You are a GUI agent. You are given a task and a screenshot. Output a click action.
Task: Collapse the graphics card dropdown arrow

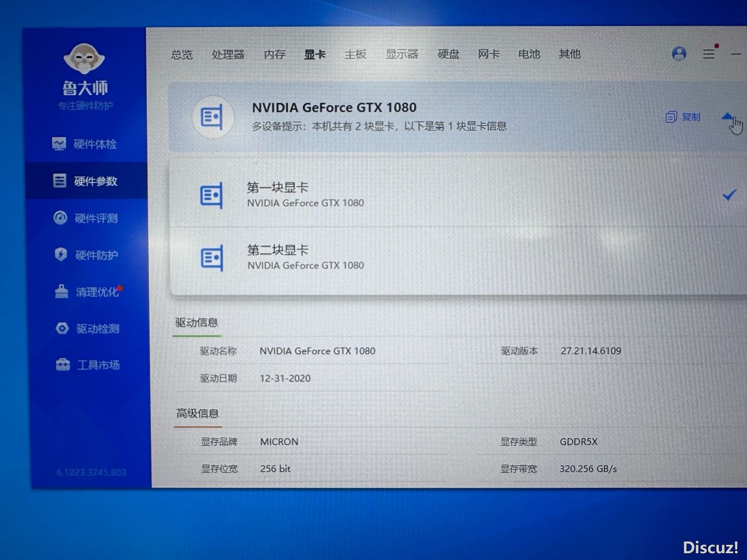coord(728,117)
